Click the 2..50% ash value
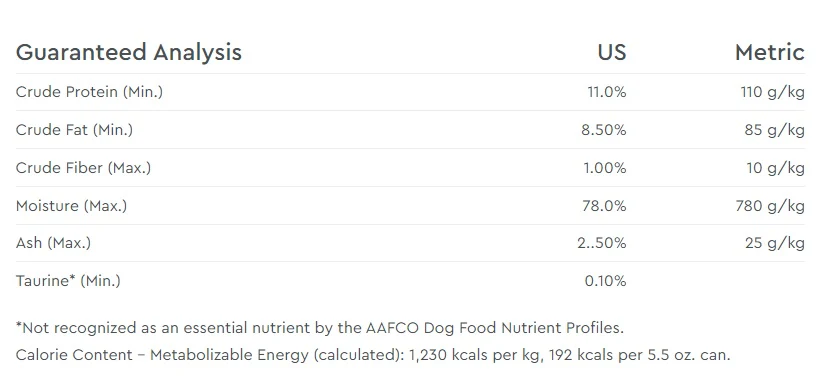This screenshot has height=386, width=823. click(x=602, y=243)
